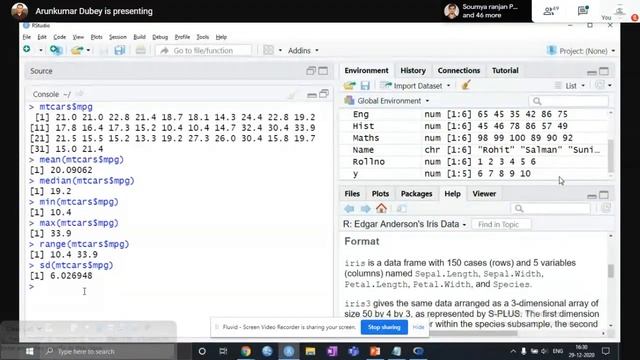Switch to the Files tab
The height and width of the screenshot is (360, 640).
coord(352,194)
